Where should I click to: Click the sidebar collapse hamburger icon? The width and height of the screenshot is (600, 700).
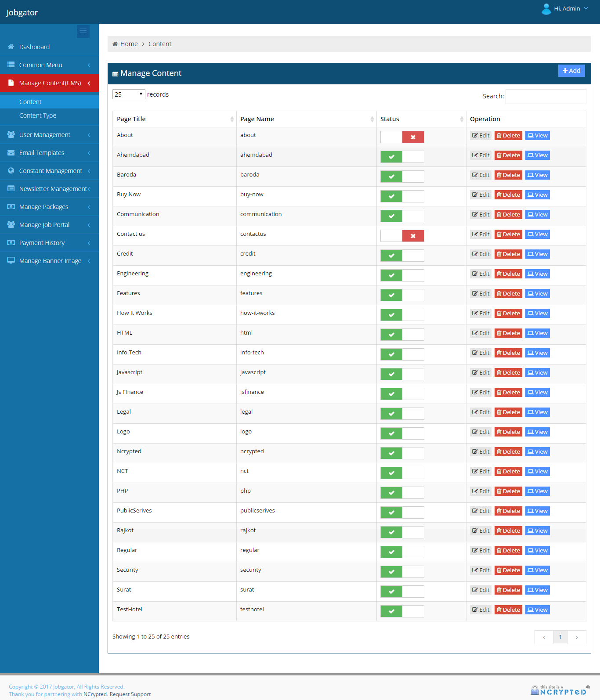click(83, 32)
